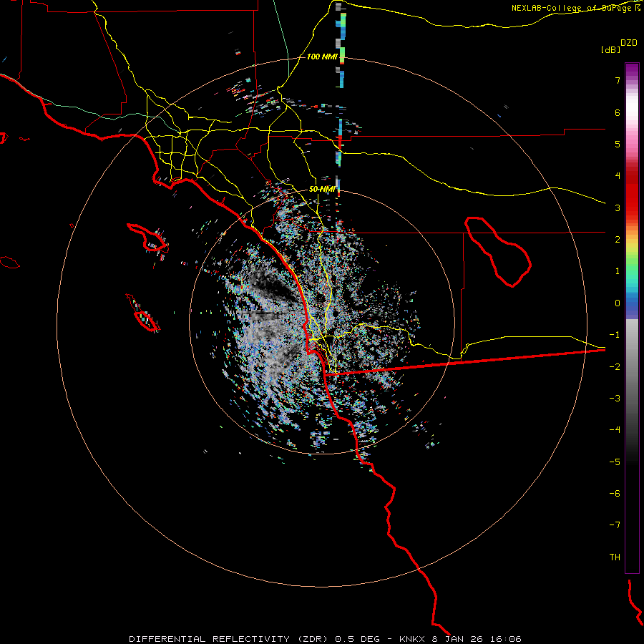Viewport: 644px width, 644px height.
Task: Click the 6 value on the color scale
Action: [x=618, y=112]
